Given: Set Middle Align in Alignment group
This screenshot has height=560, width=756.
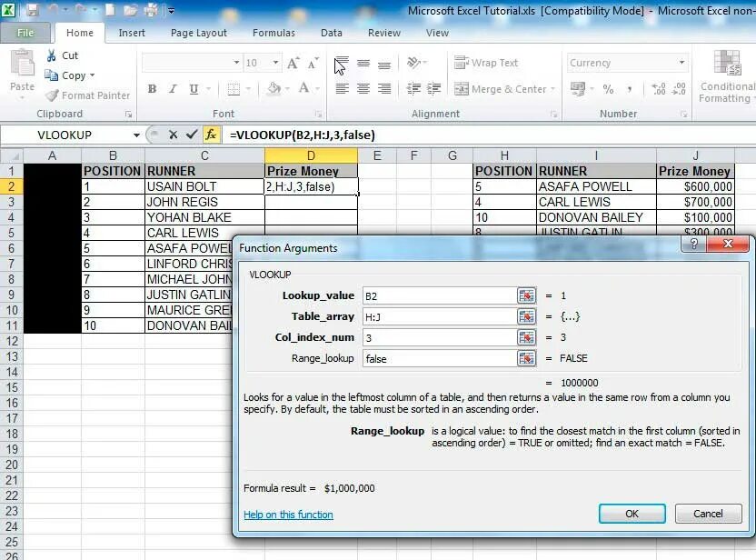Looking at the screenshot, I should 363,64.
